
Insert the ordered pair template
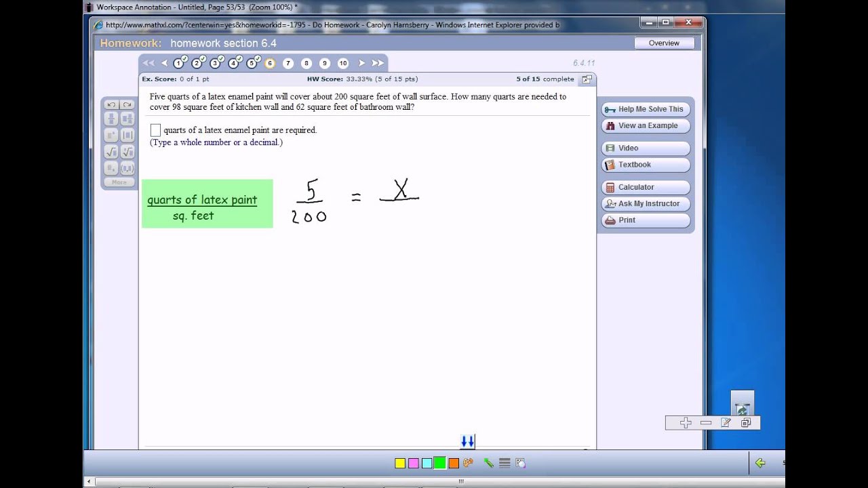click(x=127, y=168)
